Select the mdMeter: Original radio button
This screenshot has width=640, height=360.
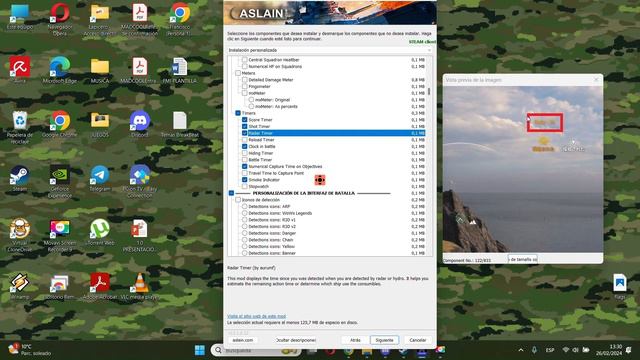[251, 100]
